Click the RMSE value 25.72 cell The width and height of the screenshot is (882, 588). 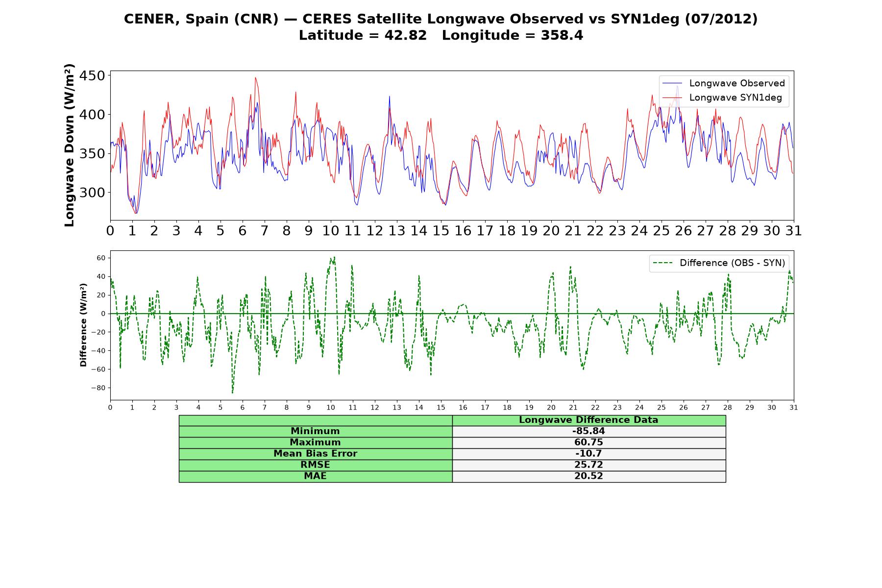588,465
